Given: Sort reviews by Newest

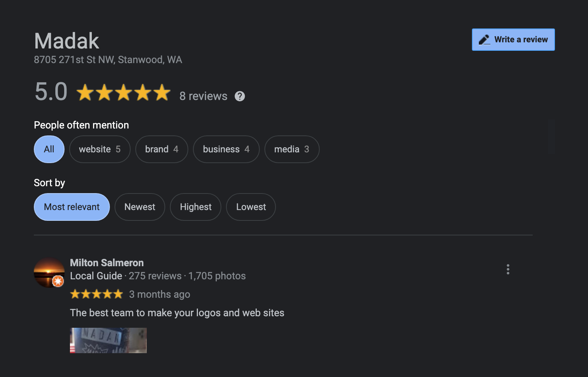Looking at the screenshot, I should pyautogui.click(x=140, y=207).
